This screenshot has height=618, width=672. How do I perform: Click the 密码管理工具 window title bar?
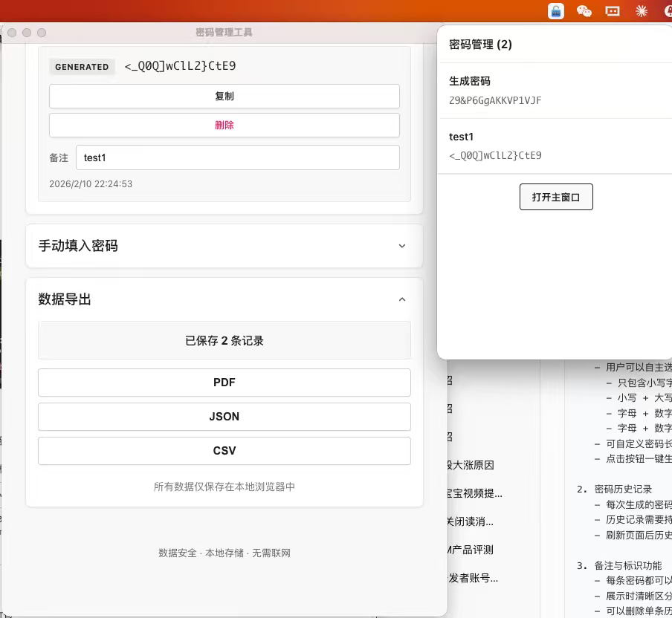[224, 33]
